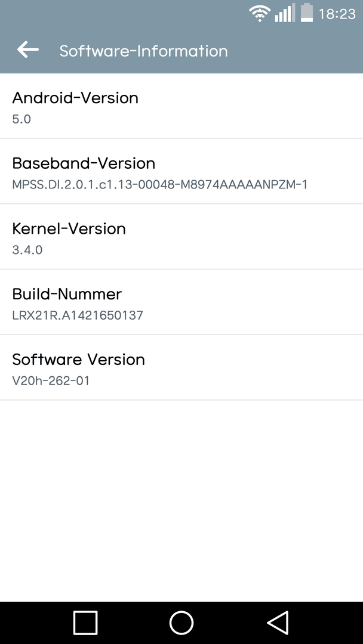Tap the home circle button
Image resolution: width=363 pixels, height=644 pixels.
click(181, 623)
